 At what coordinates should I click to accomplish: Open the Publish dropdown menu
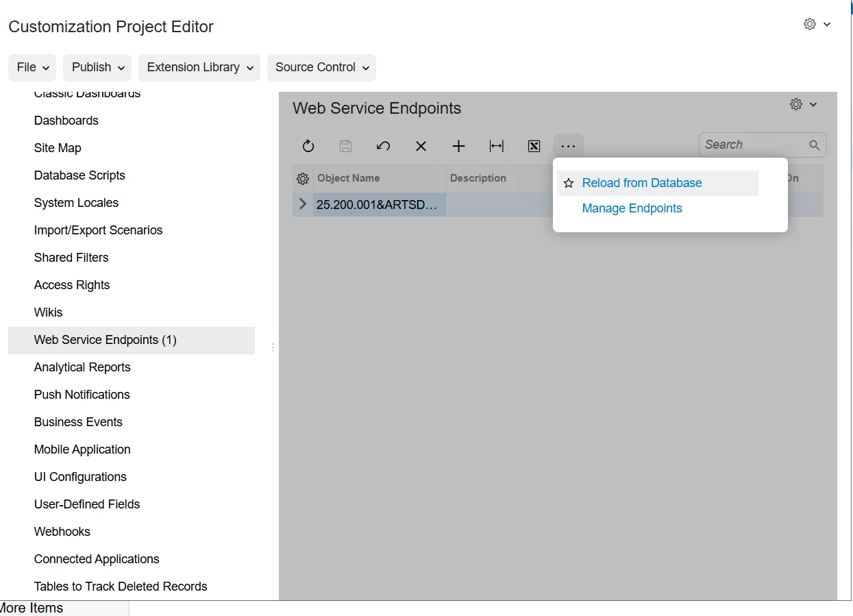[97, 67]
